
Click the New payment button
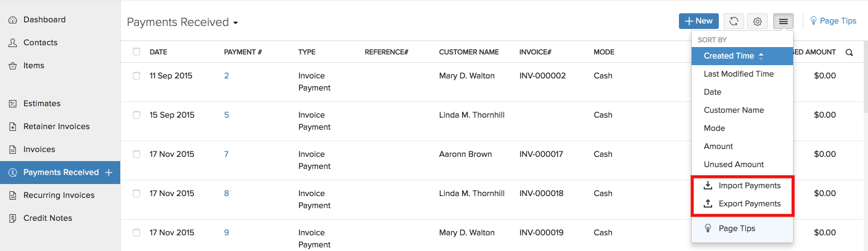pos(698,21)
